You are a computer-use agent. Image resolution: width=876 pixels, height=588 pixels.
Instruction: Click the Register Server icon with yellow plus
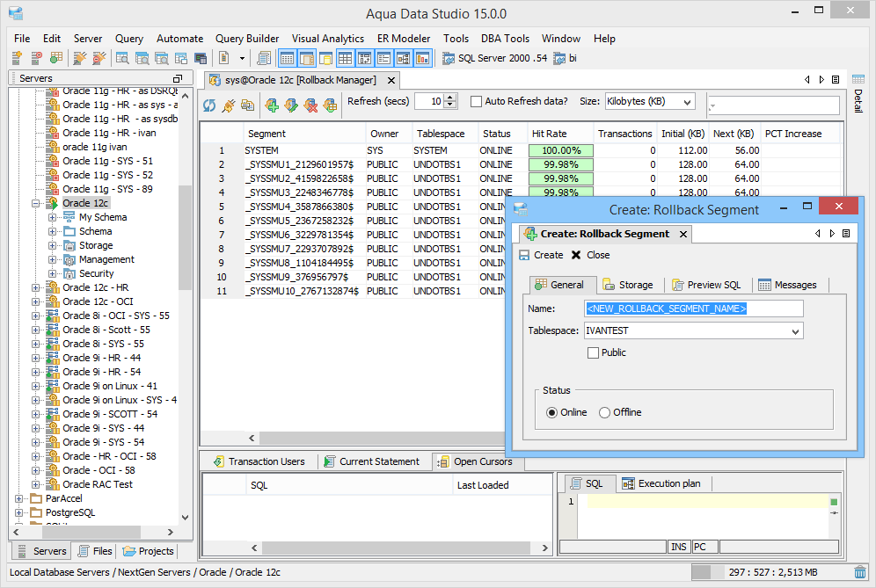pyautogui.click(x=17, y=58)
